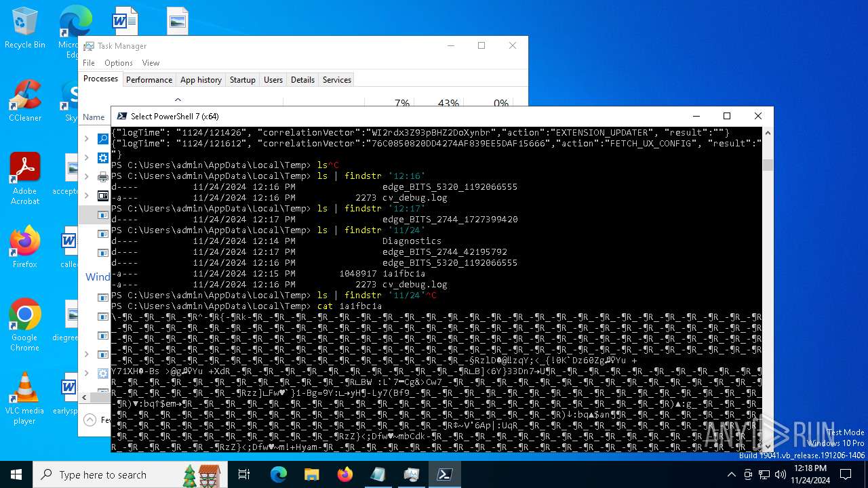The height and width of the screenshot is (488, 868).
Task: Click the '1048917' file size in PowerShell output
Action: [x=358, y=273]
